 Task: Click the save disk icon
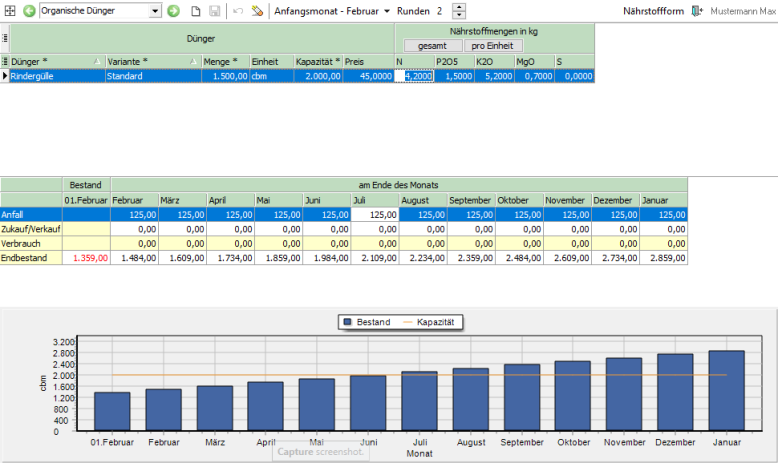click(x=214, y=11)
